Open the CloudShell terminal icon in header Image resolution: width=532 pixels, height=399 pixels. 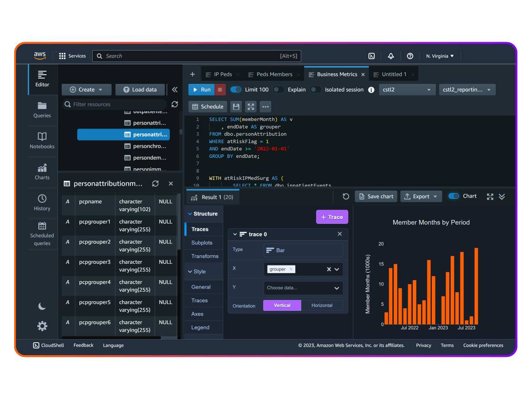[372, 56]
